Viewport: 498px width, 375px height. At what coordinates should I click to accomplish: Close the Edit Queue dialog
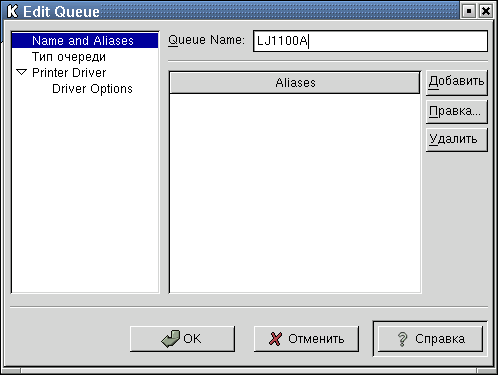pyautogui.click(x=486, y=11)
